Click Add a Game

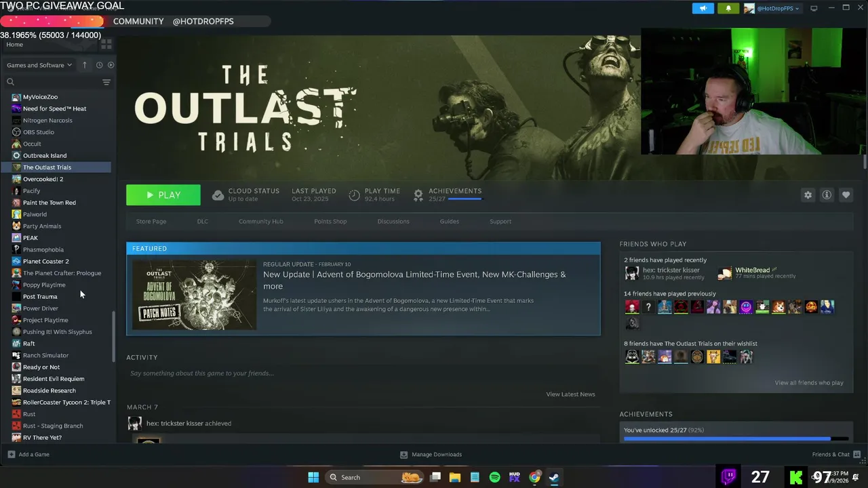pos(28,455)
